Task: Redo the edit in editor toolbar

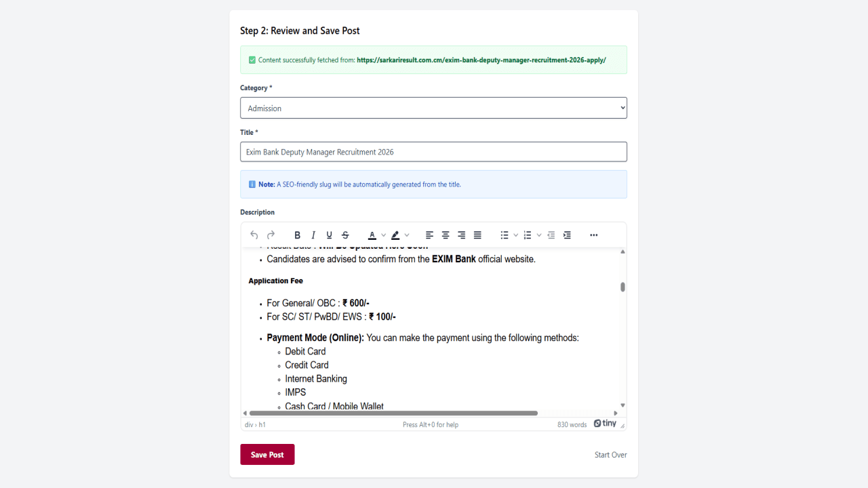Action: coord(271,235)
